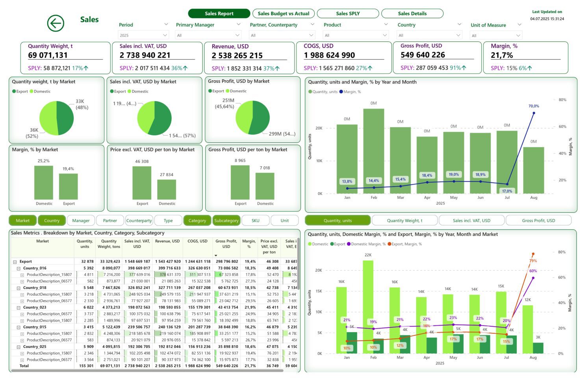Open the Sales Details tab
The image size is (588, 381).
412,13
